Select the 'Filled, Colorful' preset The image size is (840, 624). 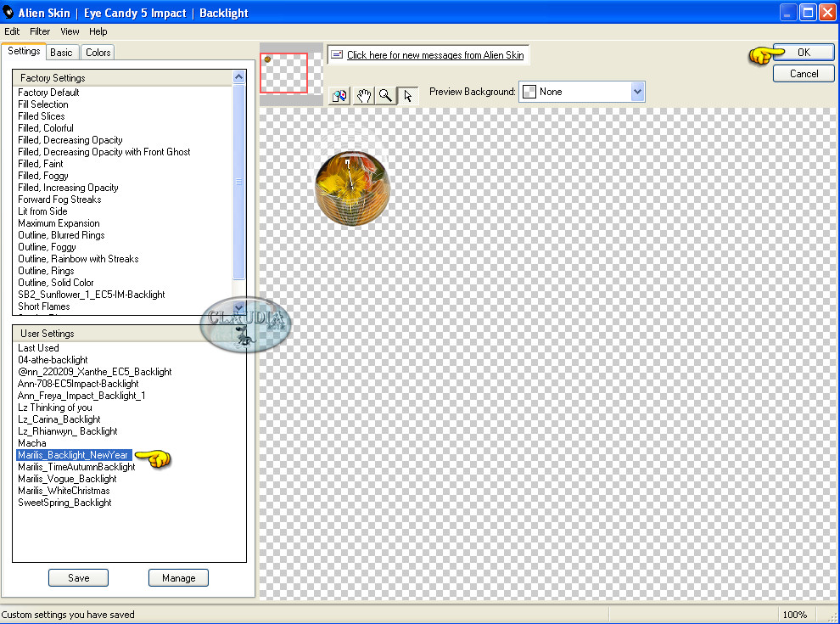pyautogui.click(x=46, y=127)
